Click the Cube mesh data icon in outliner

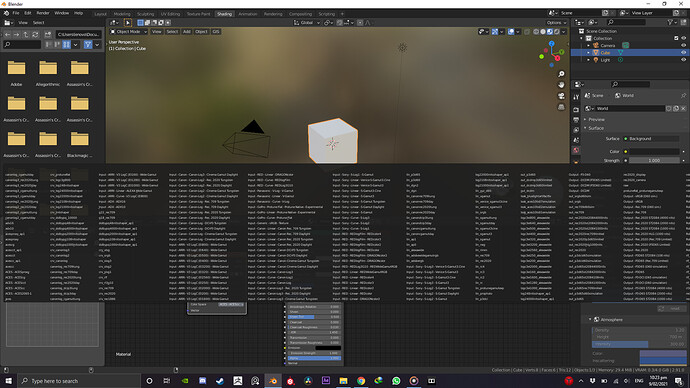point(620,52)
